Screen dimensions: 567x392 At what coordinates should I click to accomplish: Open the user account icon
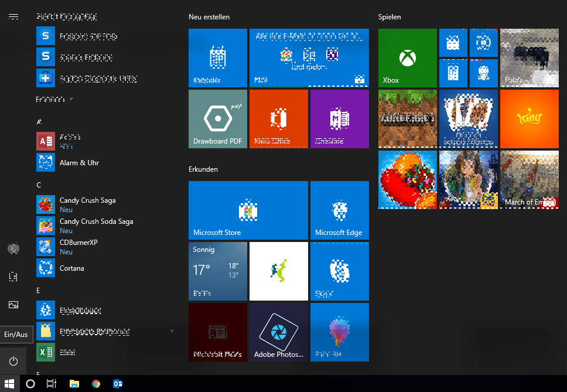[13, 248]
